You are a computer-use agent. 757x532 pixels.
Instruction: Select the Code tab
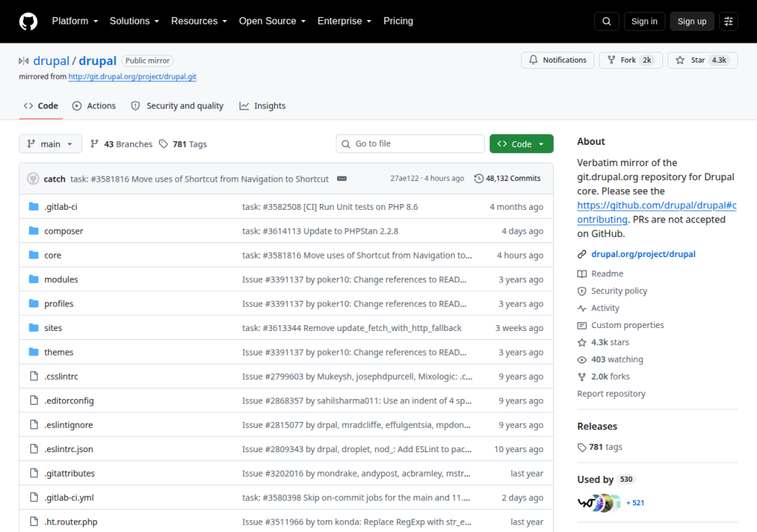[41, 106]
